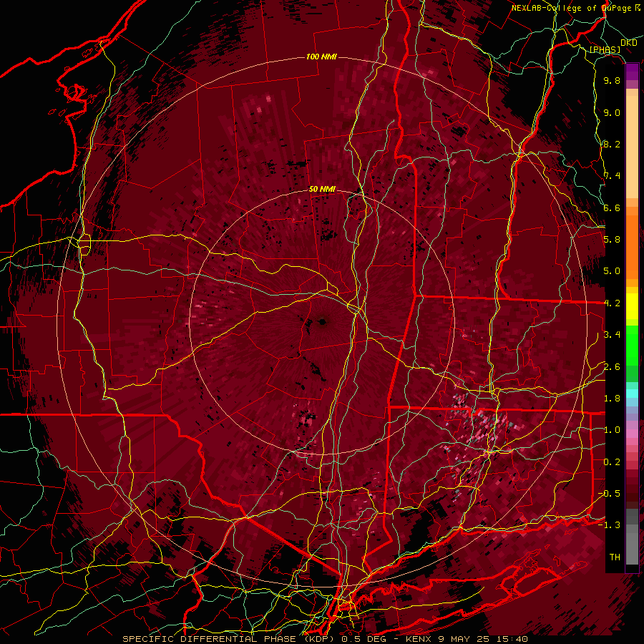Click the [PHAS] units label above the color scale
Image resolution: width=644 pixels, height=644 pixels.
pos(605,49)
